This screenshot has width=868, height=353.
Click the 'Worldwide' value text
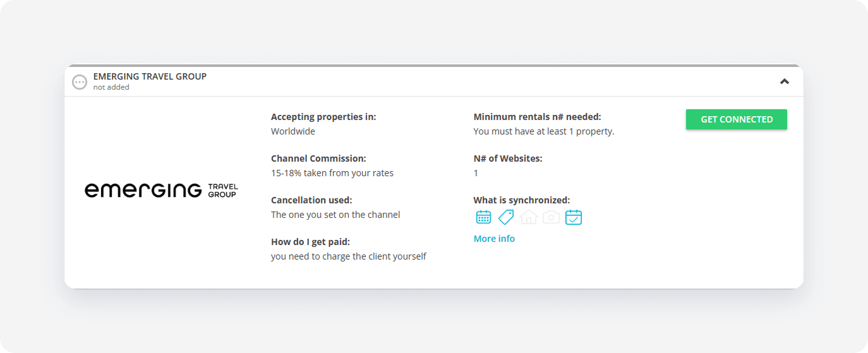293,131
